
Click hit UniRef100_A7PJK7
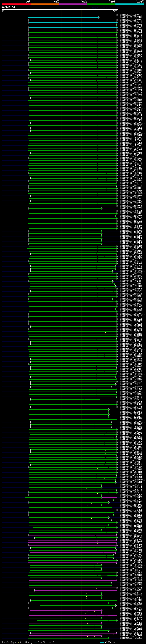click(131, 120)
